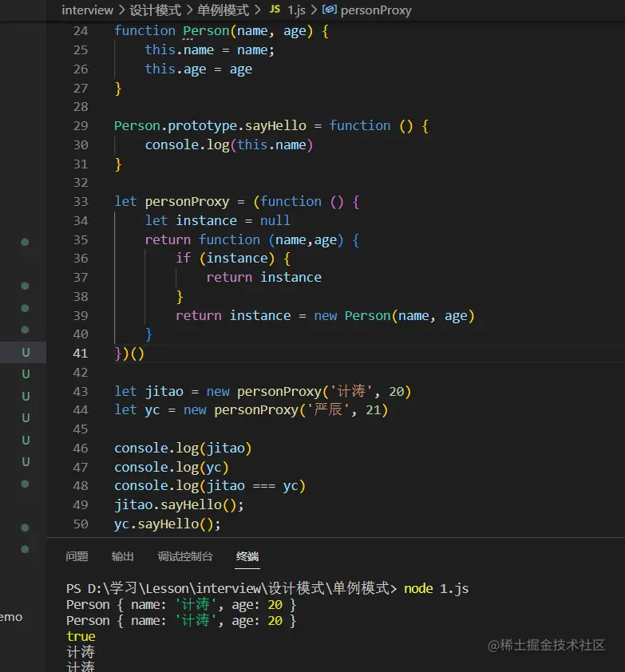
Task: Open the 问题 panel tab
Action: click(x=77, y=556)
